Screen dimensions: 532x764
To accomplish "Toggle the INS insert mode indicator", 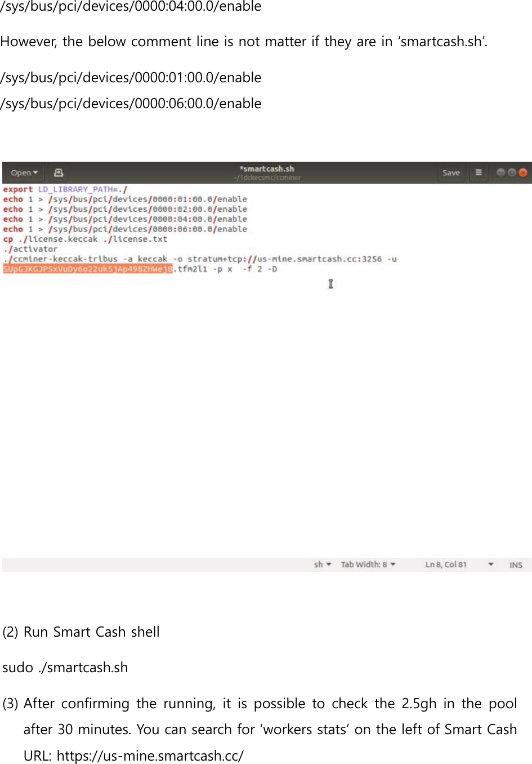I will [516, 565].
